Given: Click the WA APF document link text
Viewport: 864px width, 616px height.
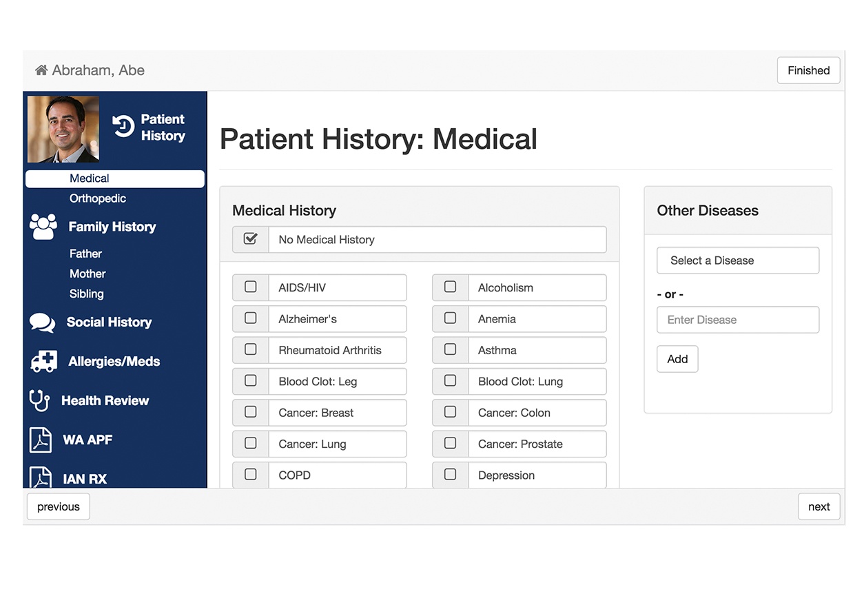Looking at the screenshot, I should pos(88,440).
